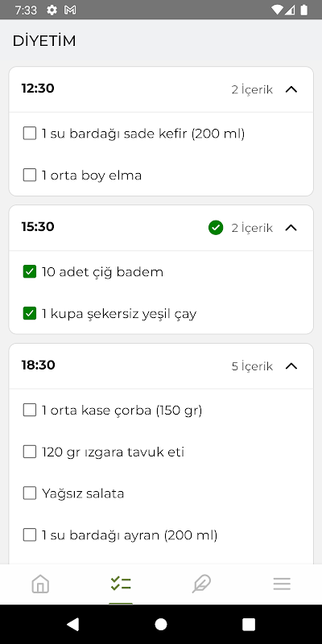Tap the 1 orta boy elma label
This screenshot has width=322, height=644.
[92, 175]
